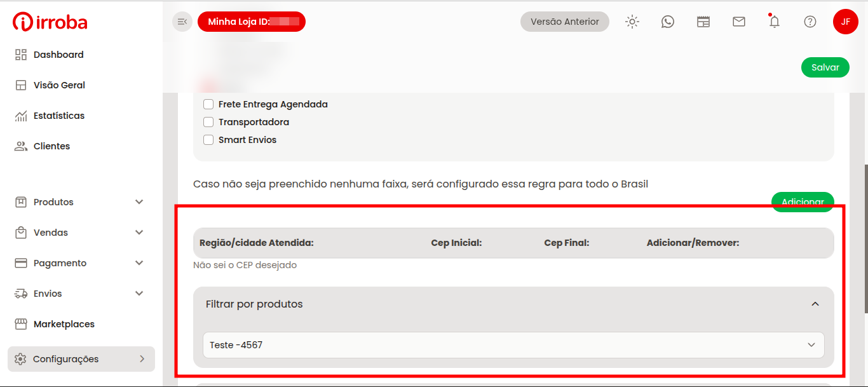Check the Smart Envios option
This screenshot has height=387, width=868.
coord(208,140)
